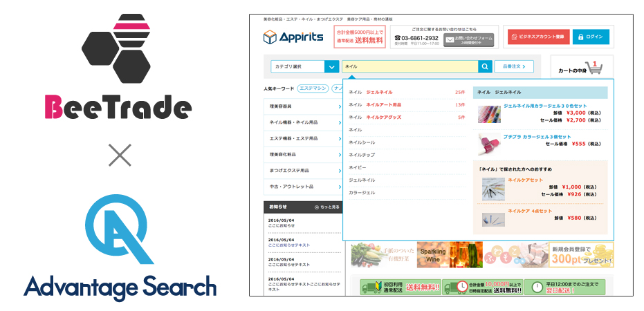Viewport: 644px width, 311px height.
Task: Expand the エステ機器・エステ用品 category
Action: click(x=304, y=138)
